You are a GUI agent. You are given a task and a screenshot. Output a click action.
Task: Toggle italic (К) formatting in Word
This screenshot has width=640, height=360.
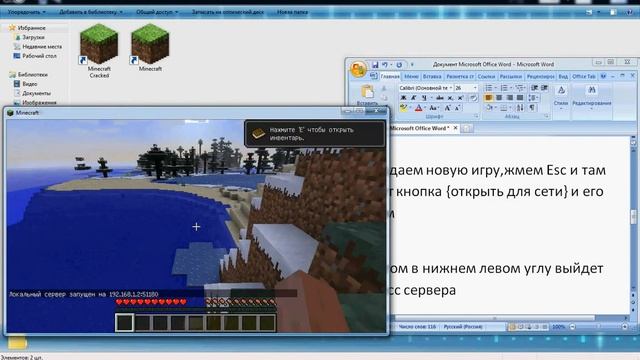point(413,98)
